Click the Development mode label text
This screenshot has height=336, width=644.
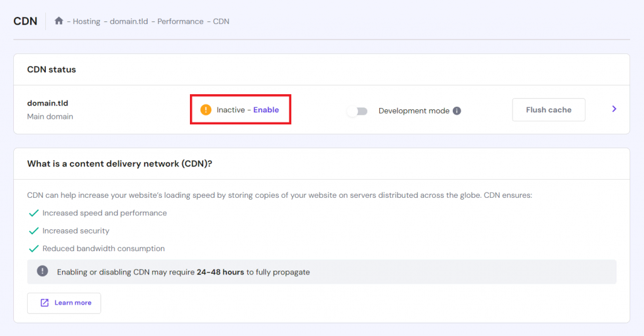(x=414, y=111)
